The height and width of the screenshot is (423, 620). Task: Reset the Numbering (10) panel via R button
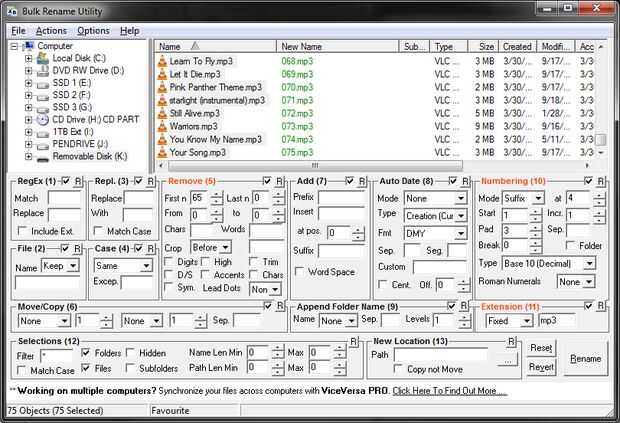(601, 181)
